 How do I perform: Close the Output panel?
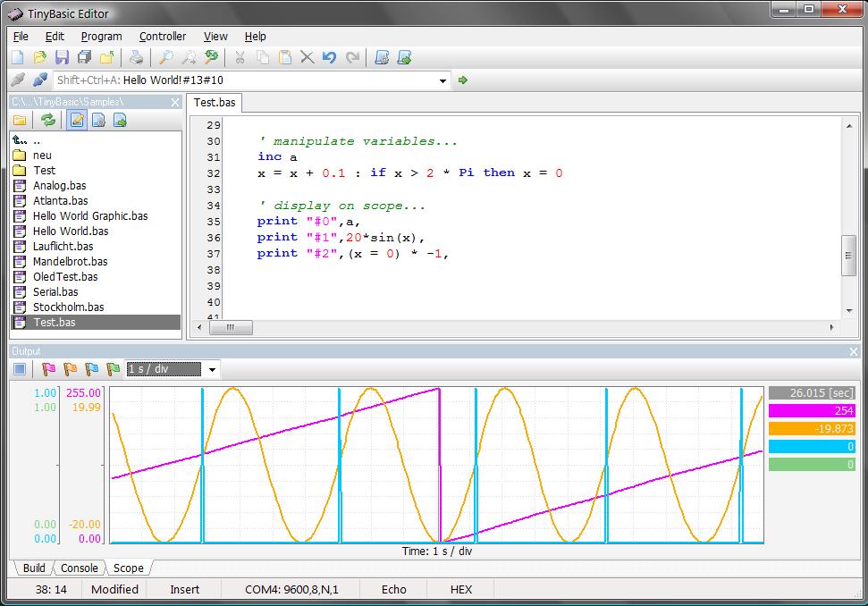(854, 351)
